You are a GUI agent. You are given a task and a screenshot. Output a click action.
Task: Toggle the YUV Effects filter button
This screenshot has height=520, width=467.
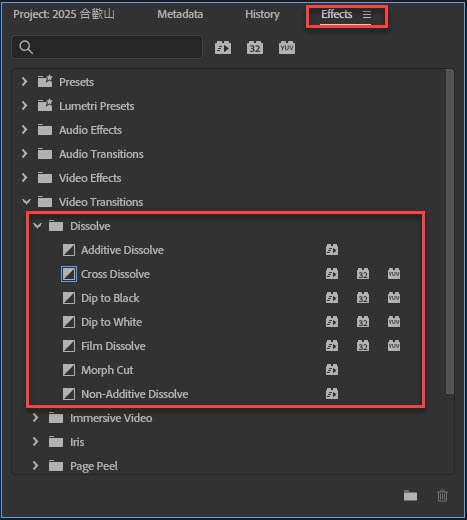pyautogui.click(x=287, y=48)
